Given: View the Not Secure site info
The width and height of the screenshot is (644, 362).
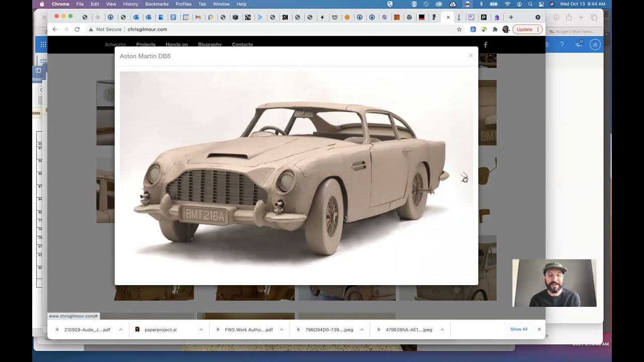Looking at the screenshot, I should 105,30.
